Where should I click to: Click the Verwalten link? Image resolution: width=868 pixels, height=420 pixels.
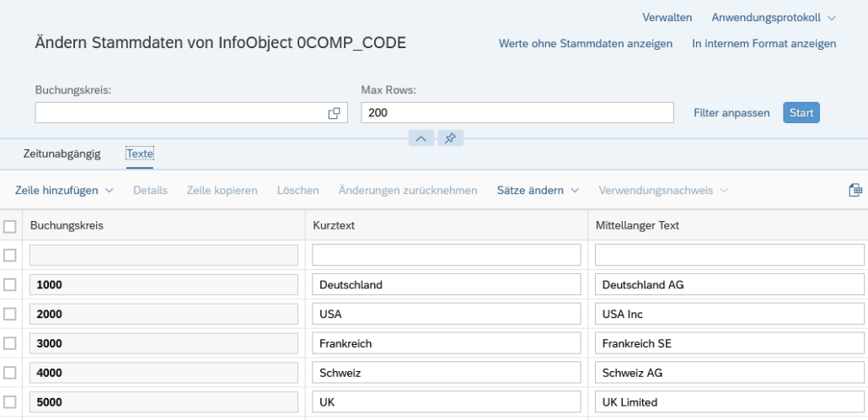(x=667, y=18)
